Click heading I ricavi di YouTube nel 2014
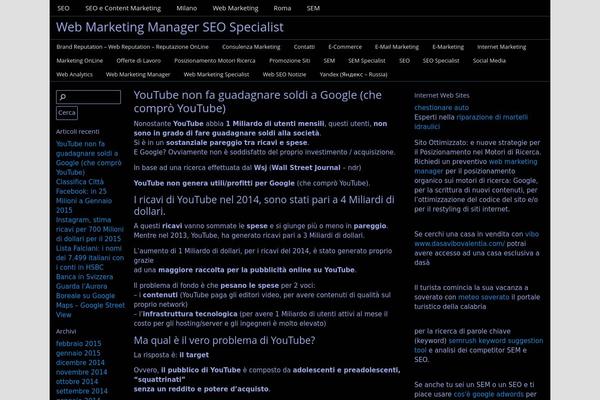 pos(264,206)
